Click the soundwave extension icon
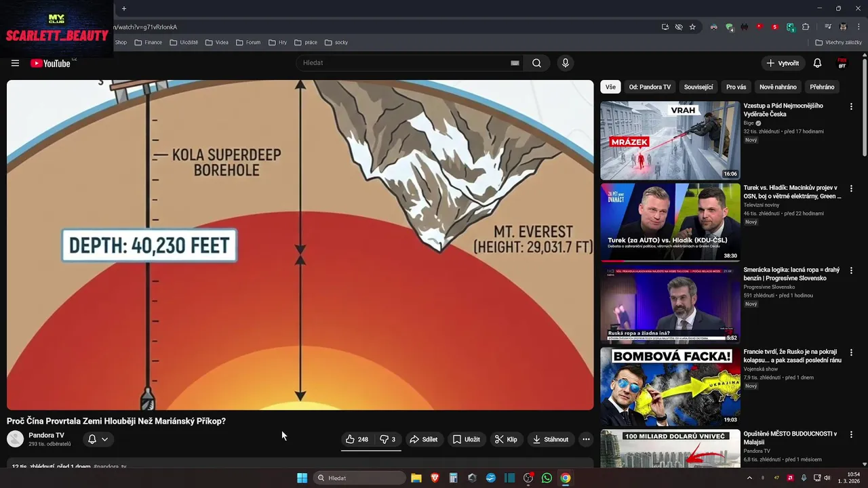 coord(745,27)
